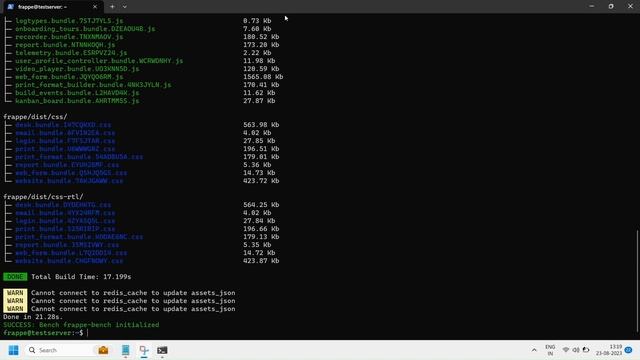Click the print_format_builder.bundle js file name
This screenshot has height=360, width=640.
point(93,85)
